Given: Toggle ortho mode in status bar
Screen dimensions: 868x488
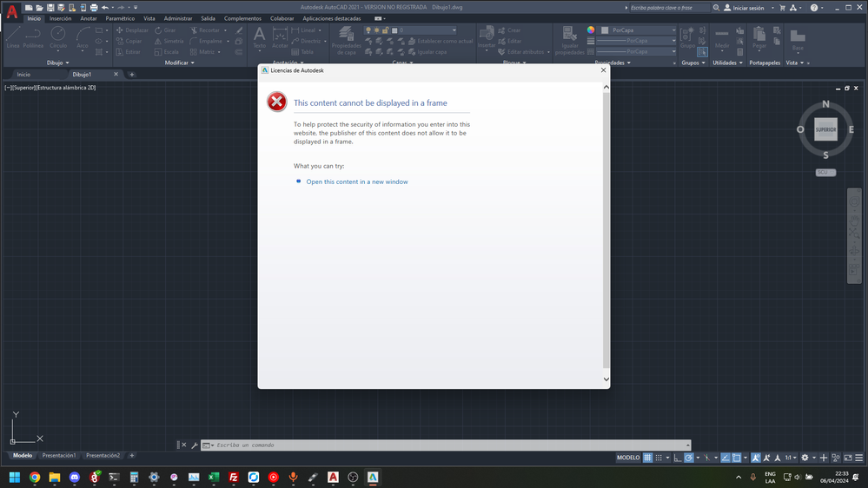Looking at the screenshot, I should [678, 458].
